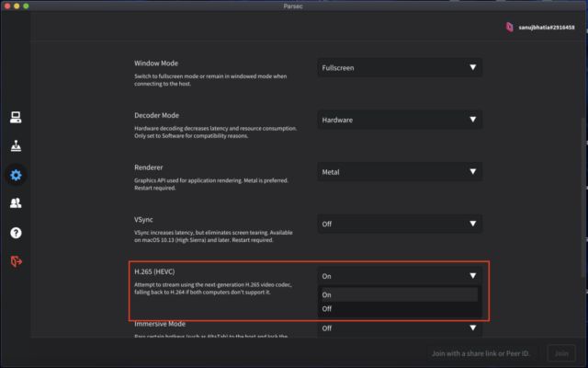Click the red log out icon
The image size is (588, 368).
[x=17, y=261]
